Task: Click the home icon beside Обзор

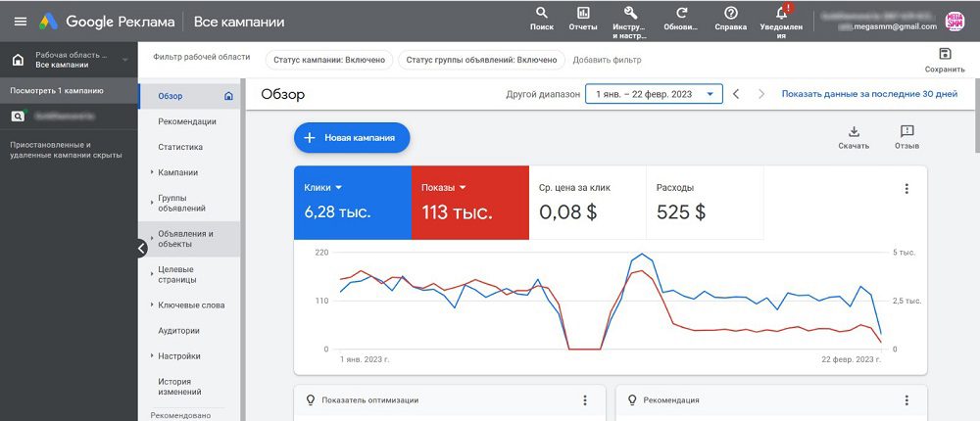Action: [x=228, y=96]
